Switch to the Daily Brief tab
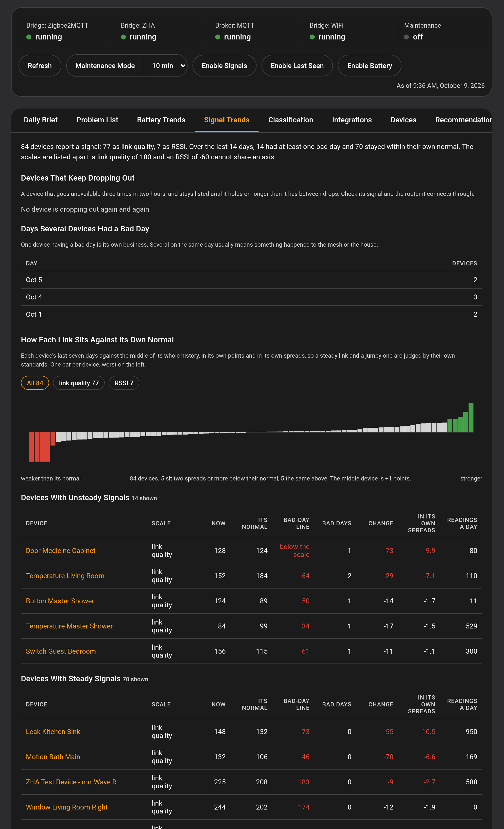This screenshot has width=504, height=829. tap(41, 120)
